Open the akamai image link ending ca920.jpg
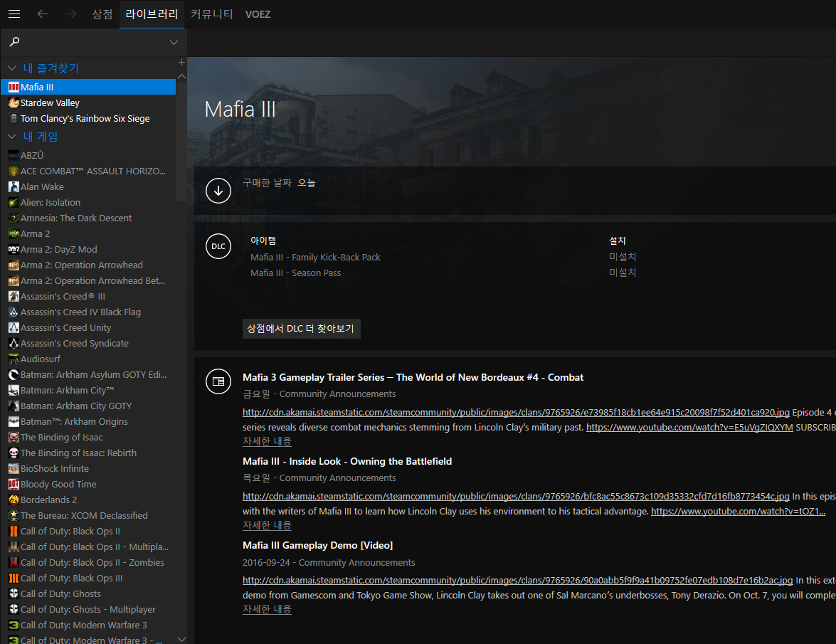The image size is (836, 644). tap(516, 413)
